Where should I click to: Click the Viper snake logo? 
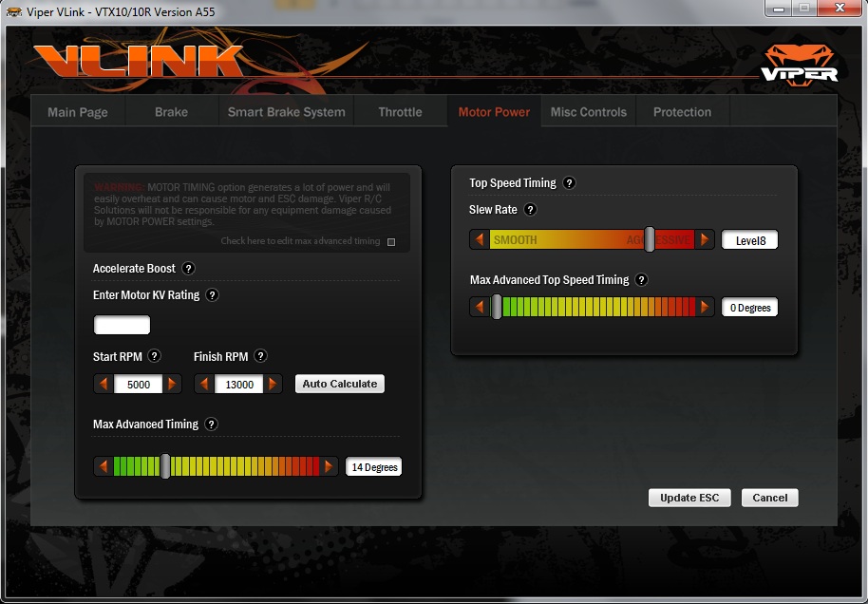(x=800, y=66)
